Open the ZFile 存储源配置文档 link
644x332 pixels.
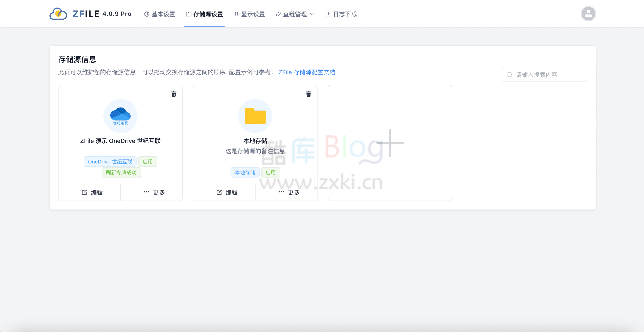[307, 72]
